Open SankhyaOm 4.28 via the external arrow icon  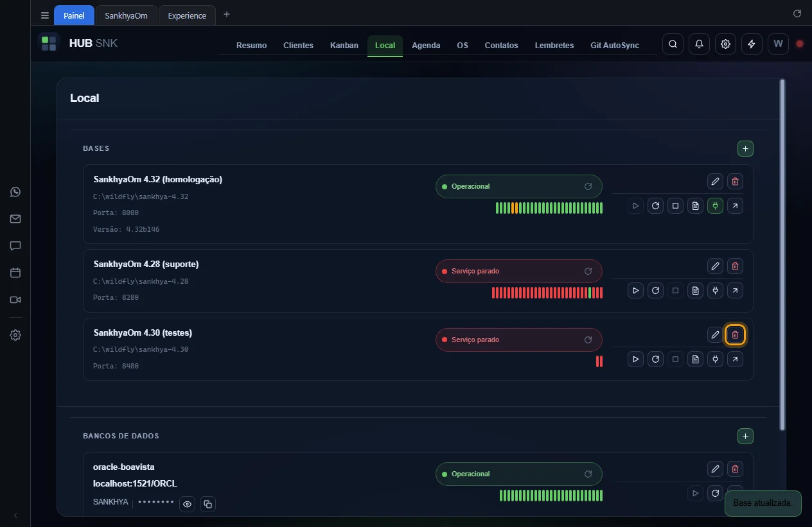tap(735, 291)
